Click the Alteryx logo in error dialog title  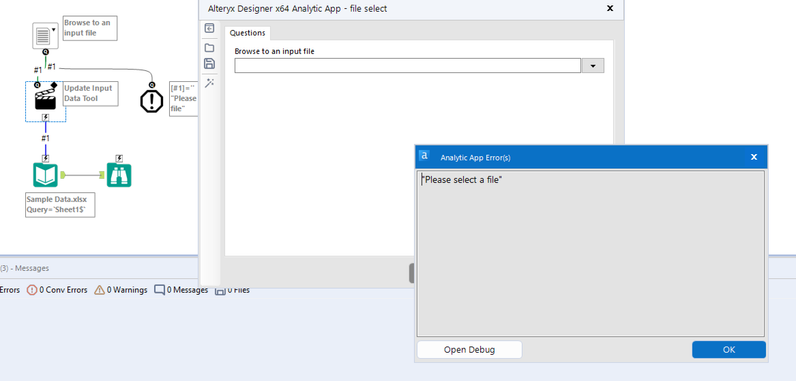(424, 156)
